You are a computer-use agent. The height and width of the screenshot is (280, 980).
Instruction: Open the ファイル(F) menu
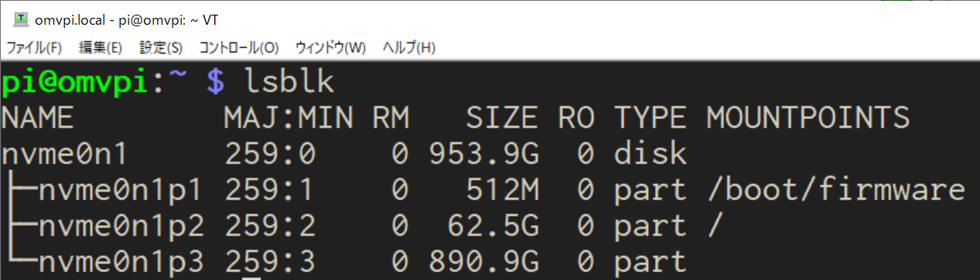tap(34, 47)
